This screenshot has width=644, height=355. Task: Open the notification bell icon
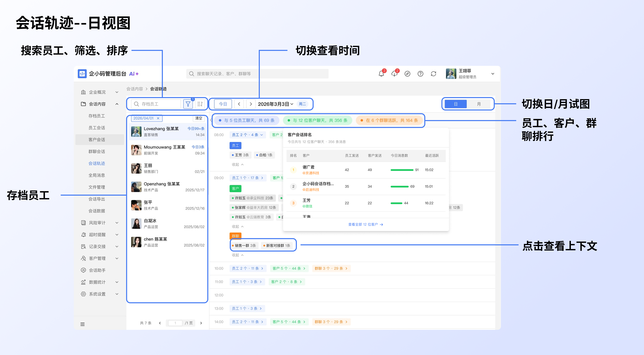381,74
